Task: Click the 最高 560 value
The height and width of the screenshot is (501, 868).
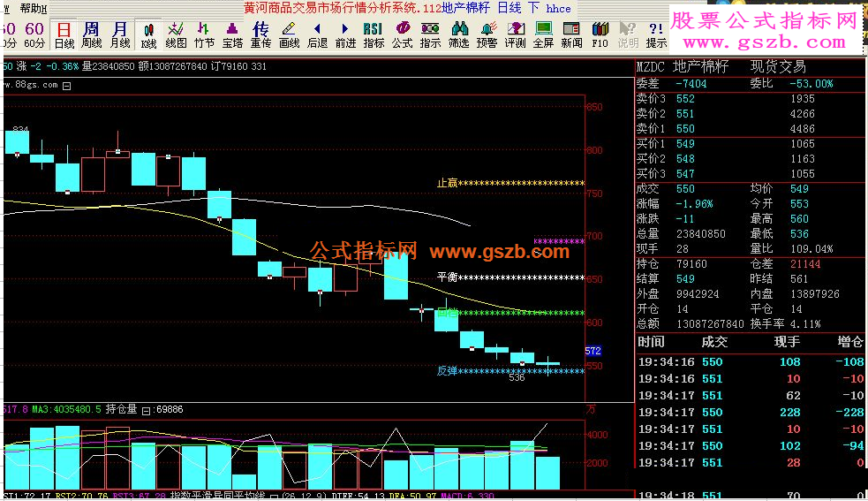Action: 799,219
